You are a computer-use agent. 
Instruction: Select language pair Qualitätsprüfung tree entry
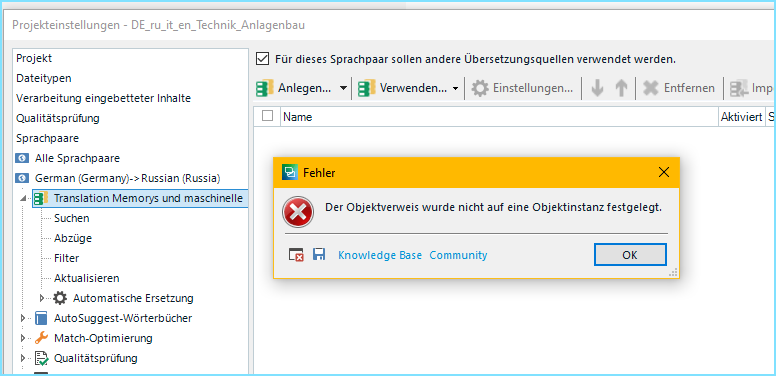click(96, 358)
